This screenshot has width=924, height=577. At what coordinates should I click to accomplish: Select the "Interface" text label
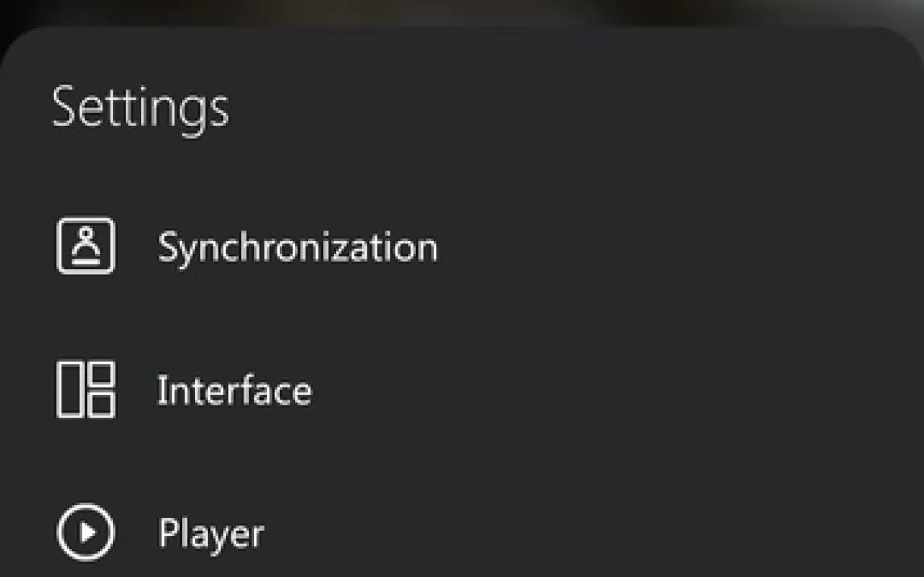coord(234,391)
